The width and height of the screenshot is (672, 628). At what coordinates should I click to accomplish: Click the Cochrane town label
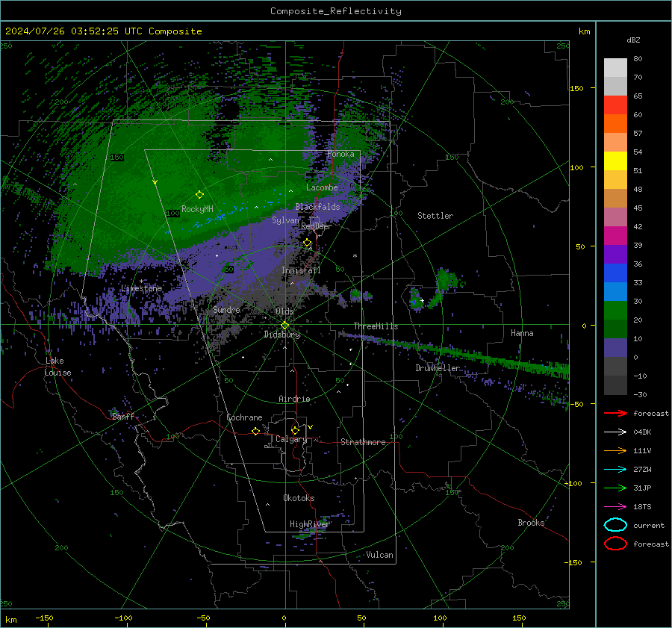click(244, 417)
